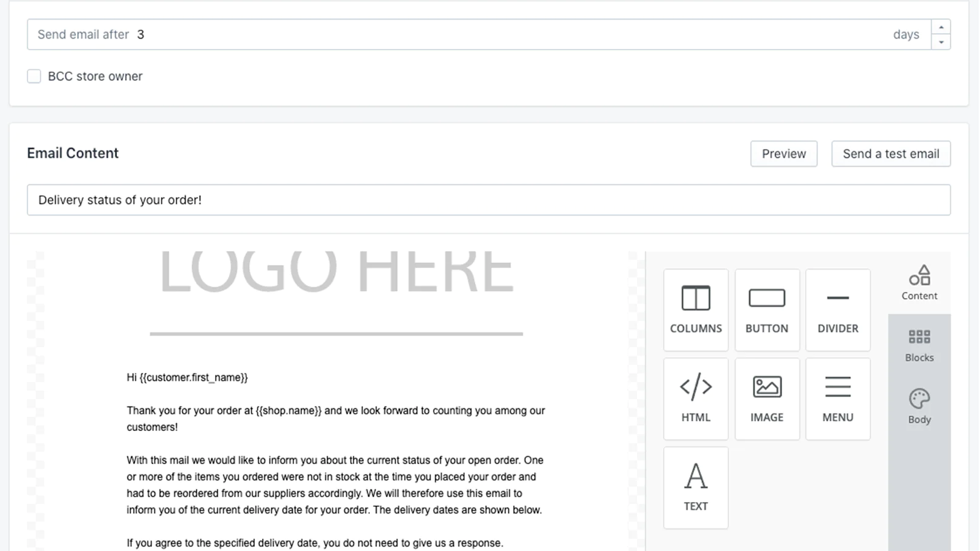Select the Menu content block
This screenshot has height=551, width=980.
pyautogui.click(x=837, y=399)
